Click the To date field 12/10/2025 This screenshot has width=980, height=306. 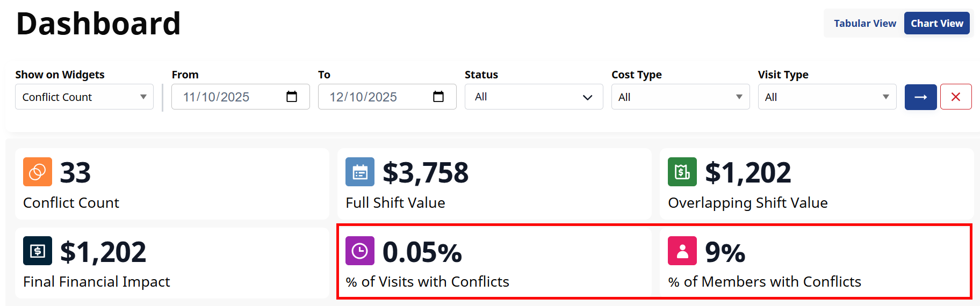[x=363, y=97]
